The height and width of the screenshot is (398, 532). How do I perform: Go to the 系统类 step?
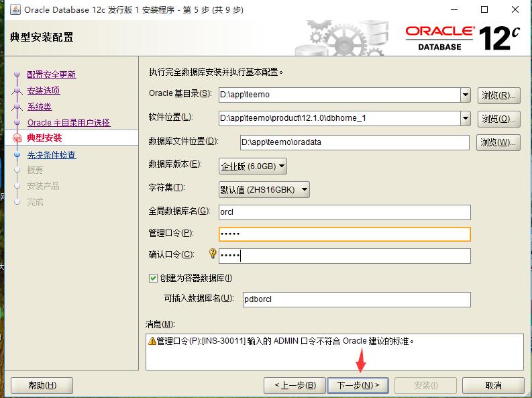[x=40, y=107]
